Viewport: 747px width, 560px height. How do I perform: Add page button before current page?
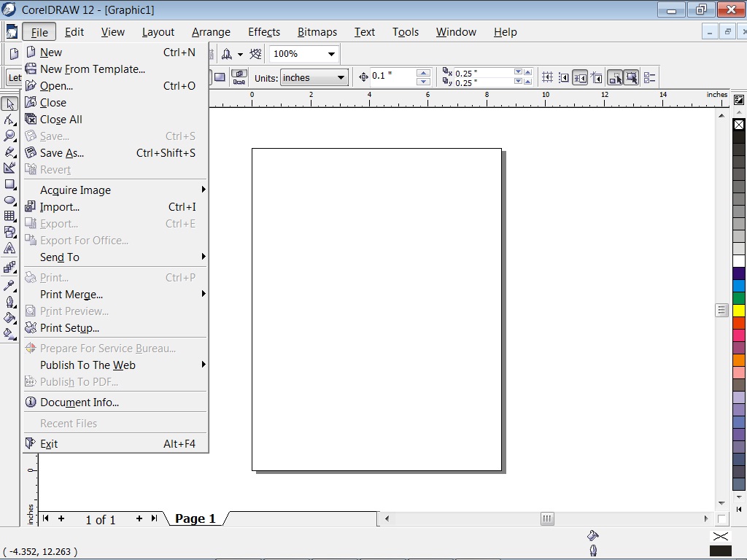coord(61,518)
